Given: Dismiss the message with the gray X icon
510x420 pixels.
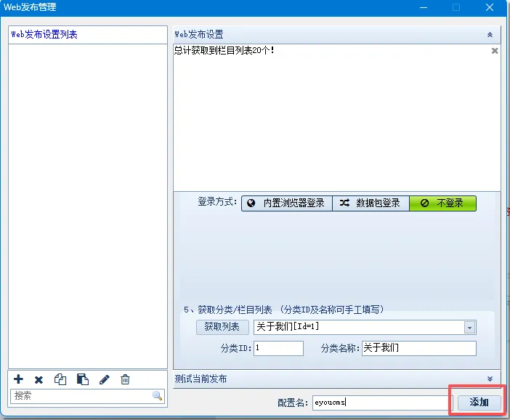Looking at the screenshot, I should click(495, 51).
